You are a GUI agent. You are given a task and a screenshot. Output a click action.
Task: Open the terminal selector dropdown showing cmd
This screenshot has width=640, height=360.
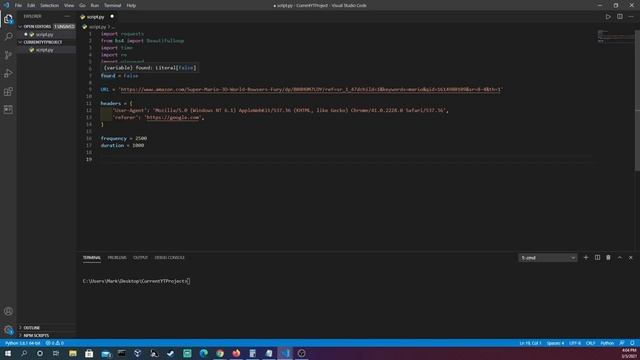point(548,258)
